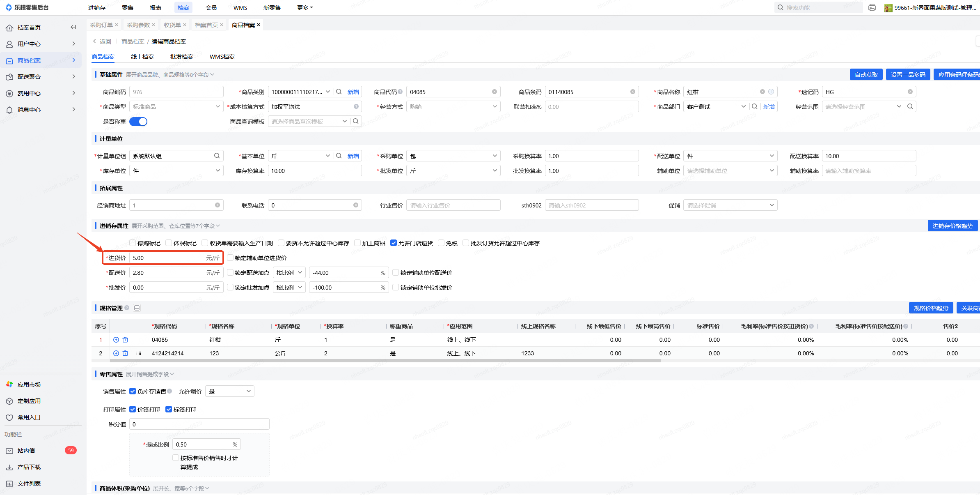
Task: Clear 商品条码 field with its X icon
Action: point(632,92)
